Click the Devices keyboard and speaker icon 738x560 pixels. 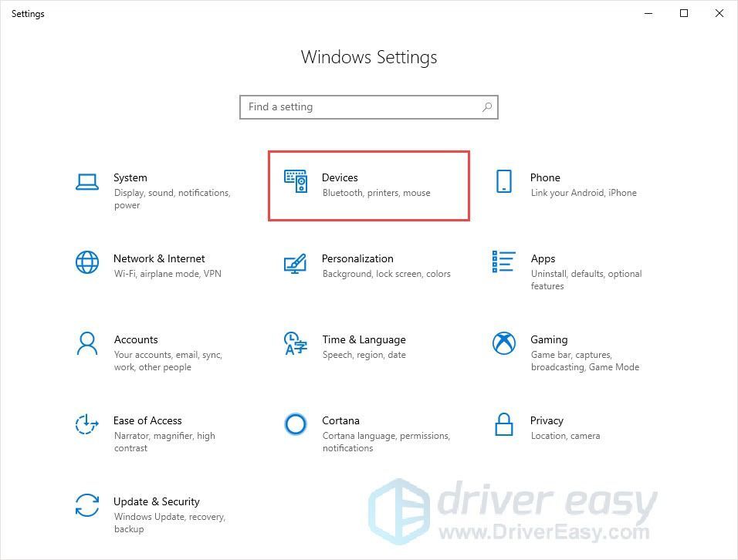296,181
